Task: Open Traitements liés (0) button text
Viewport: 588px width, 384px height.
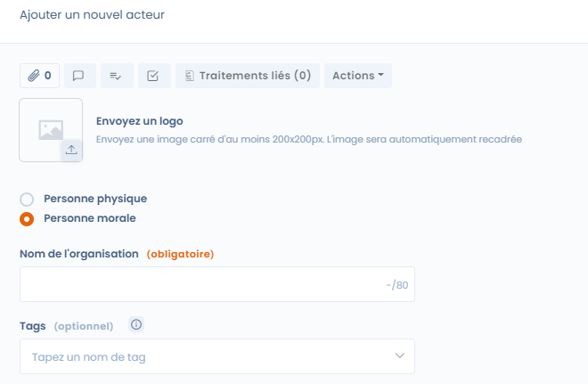Action: (x=255, y=76)
